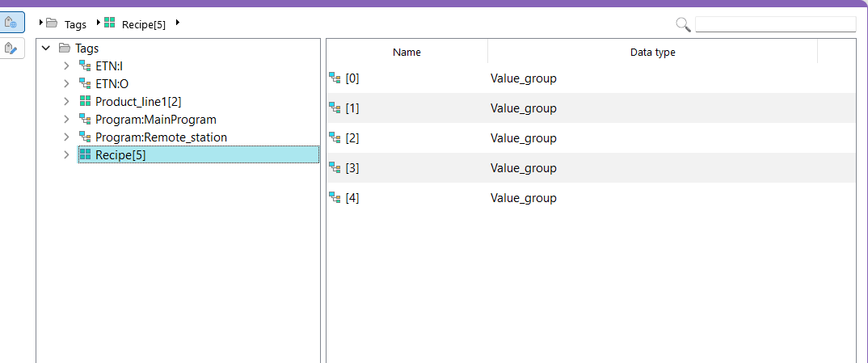Viewport: 868px width, 363px height.
Task: Click into the search input field
Action: coord(774,25)
